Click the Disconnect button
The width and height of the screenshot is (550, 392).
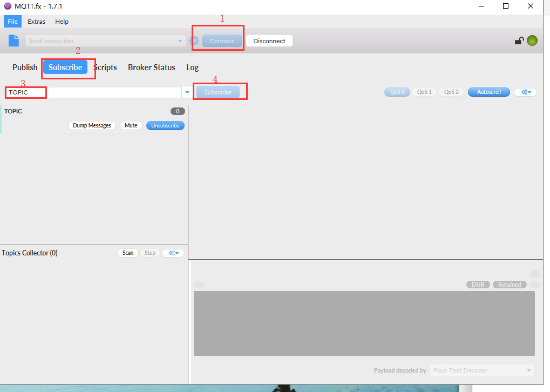(269, 41)
